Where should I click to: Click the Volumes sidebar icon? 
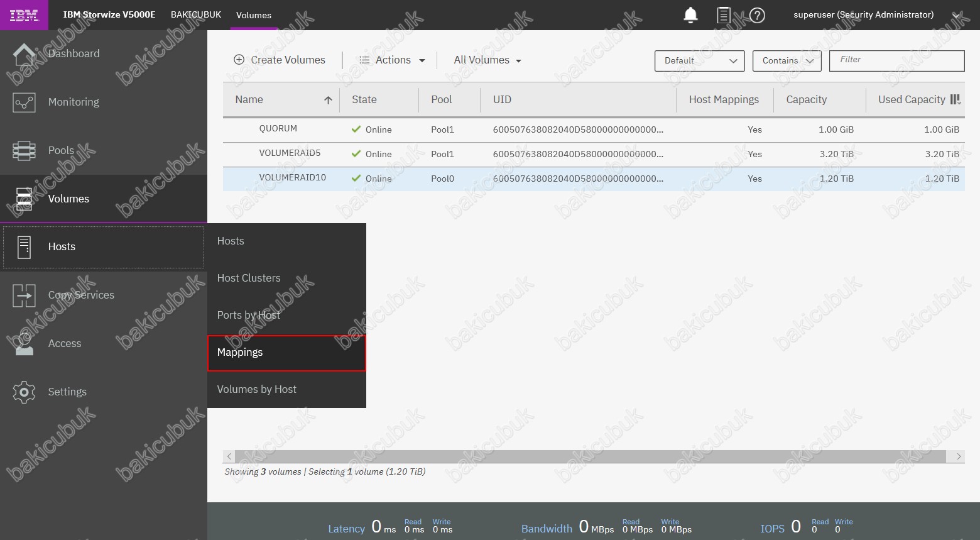click(24, 199)
